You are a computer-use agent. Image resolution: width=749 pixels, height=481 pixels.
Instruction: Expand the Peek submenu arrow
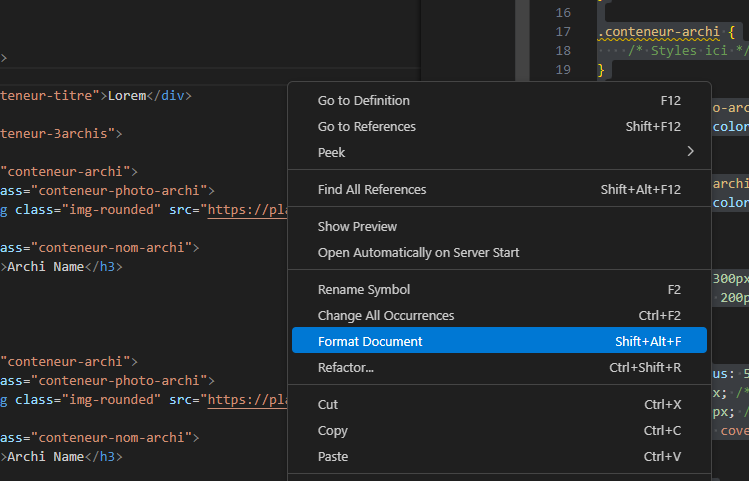click(x=690, y=152)
